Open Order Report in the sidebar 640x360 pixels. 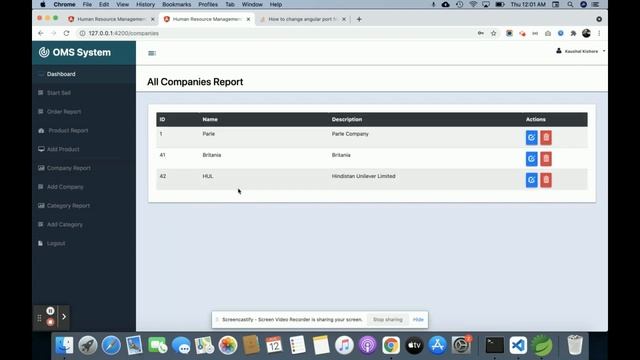click(x=64, y=112)
